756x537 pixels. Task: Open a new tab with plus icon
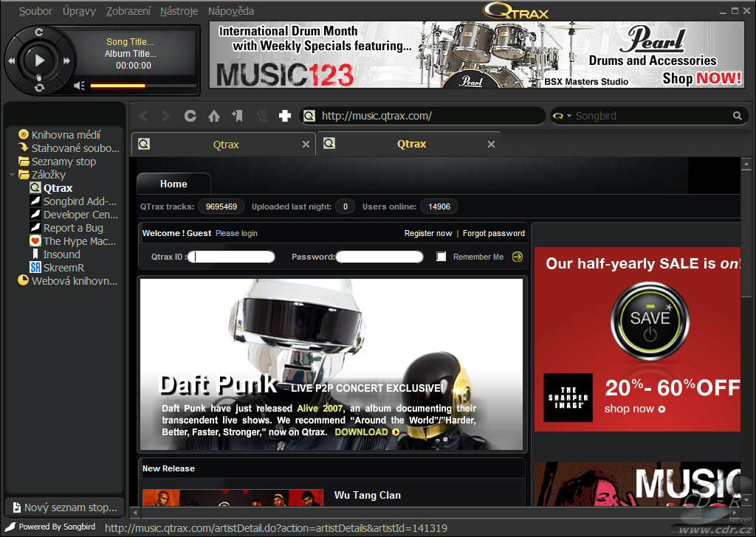285,116
